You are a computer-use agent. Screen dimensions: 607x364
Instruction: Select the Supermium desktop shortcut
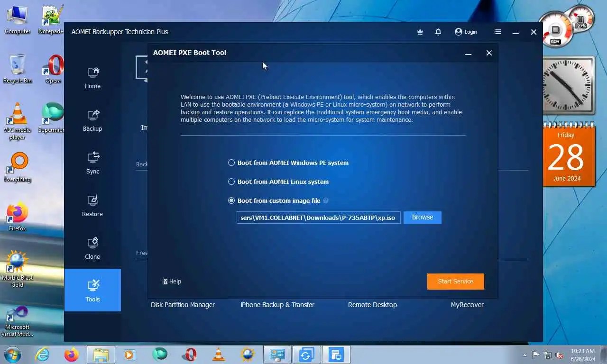pyautogui.click(x=51, y=118)
